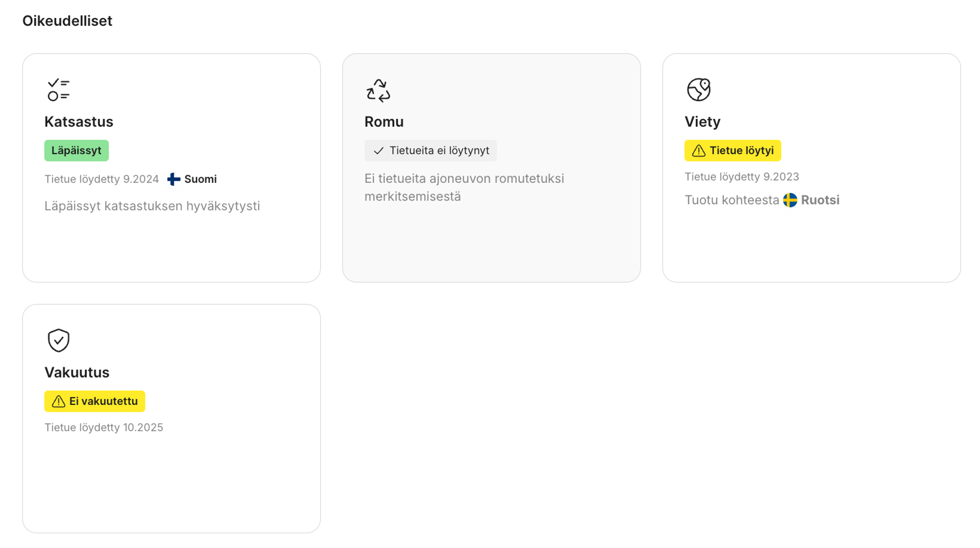Viewport: 980px width, 548px height.
Task: Click the Tietue löydetty 10.2025 date text
Action: coord(103,427)
